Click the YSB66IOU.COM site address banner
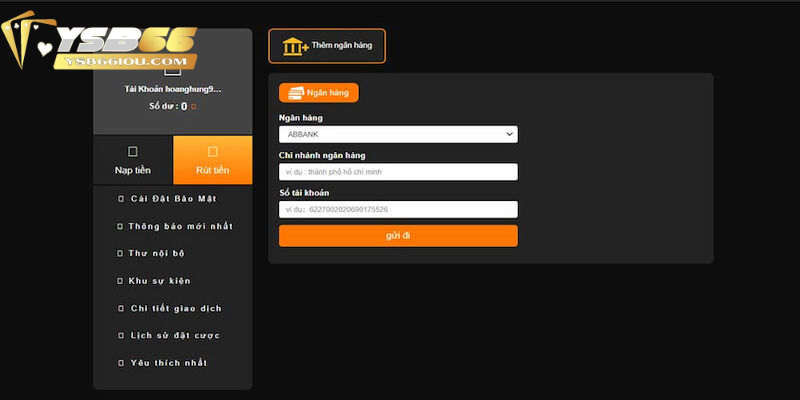The height and width of the screenshot is (400, 800). (x=124, y=62)
